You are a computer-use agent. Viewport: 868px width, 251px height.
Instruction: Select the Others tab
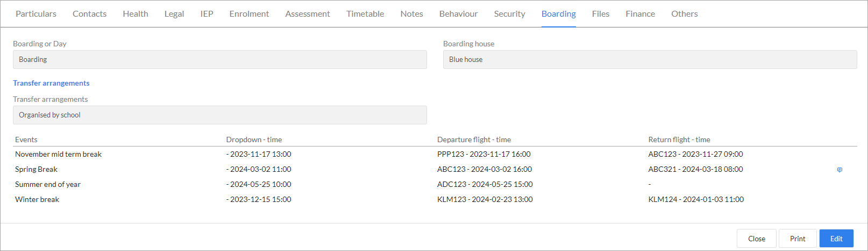pyautogui.click(x=684, y=14)
